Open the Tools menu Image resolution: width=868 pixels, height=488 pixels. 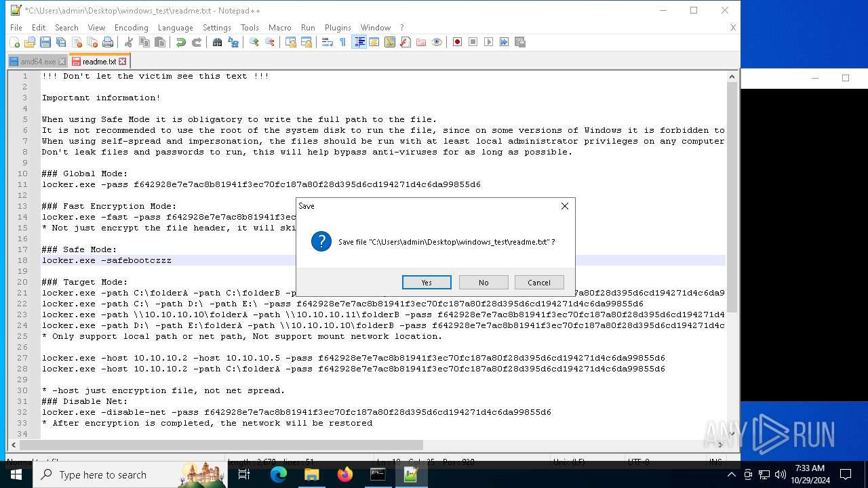[250, 28]
